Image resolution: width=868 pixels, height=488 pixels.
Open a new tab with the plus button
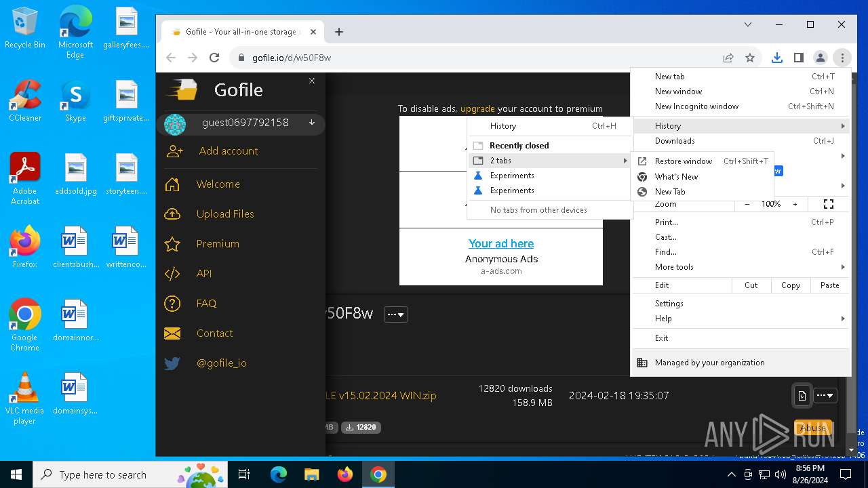[339, 32]
